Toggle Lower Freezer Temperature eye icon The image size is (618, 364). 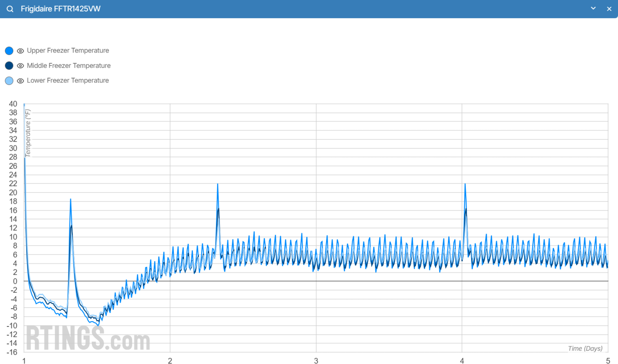click(20, 81)
